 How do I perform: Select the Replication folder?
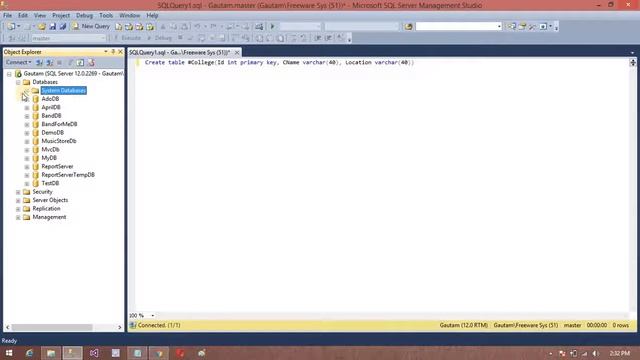pyautogui.click(x=46, y=209)
